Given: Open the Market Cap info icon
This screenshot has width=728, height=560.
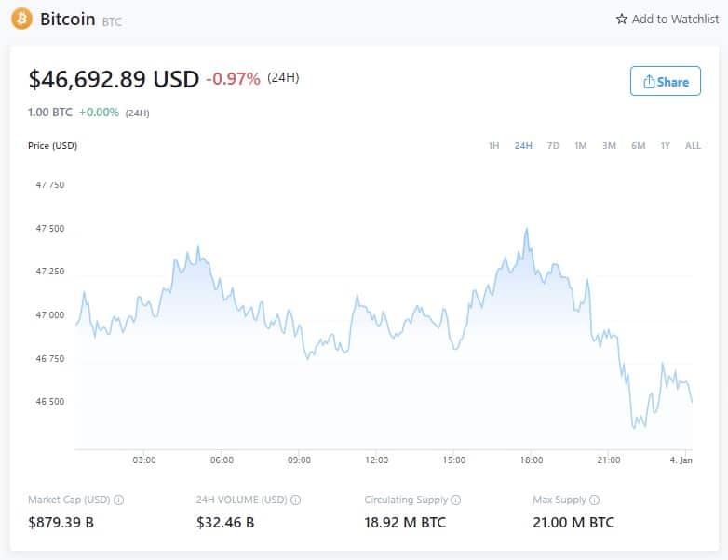Looking at the screenshot, I should click(x=119, y=500).
